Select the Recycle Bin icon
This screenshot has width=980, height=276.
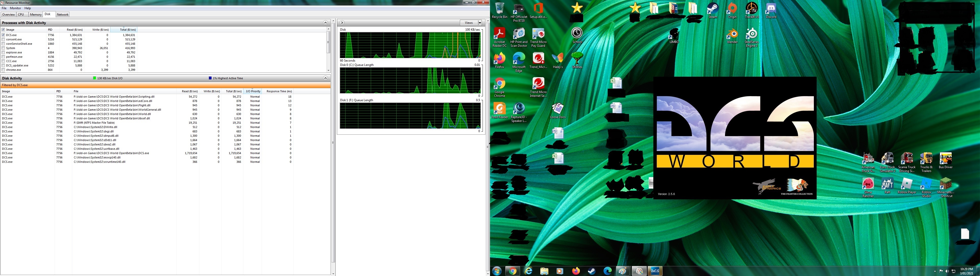(x=499, y=11)
